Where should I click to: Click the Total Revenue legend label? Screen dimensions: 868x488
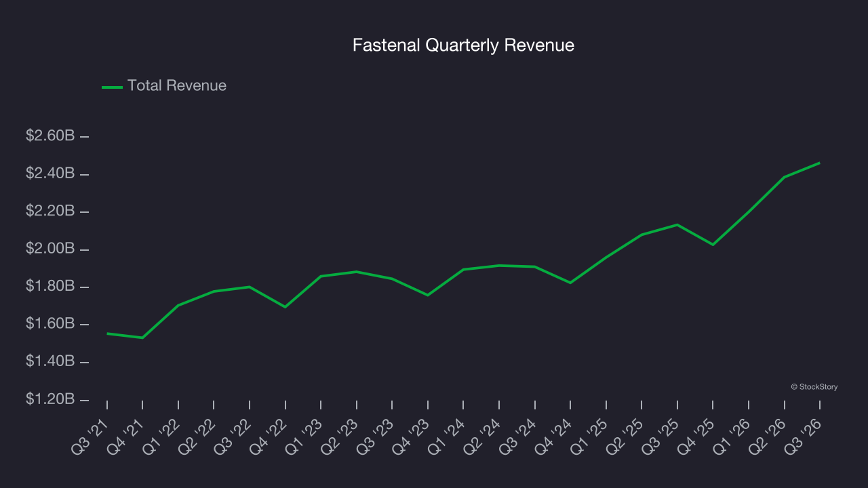tap(177, 86)
